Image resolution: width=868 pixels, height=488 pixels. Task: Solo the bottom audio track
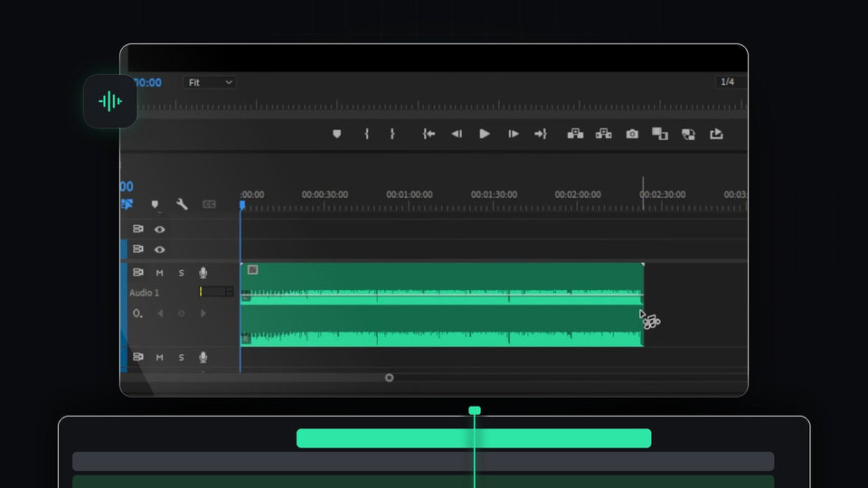point(181,358)
